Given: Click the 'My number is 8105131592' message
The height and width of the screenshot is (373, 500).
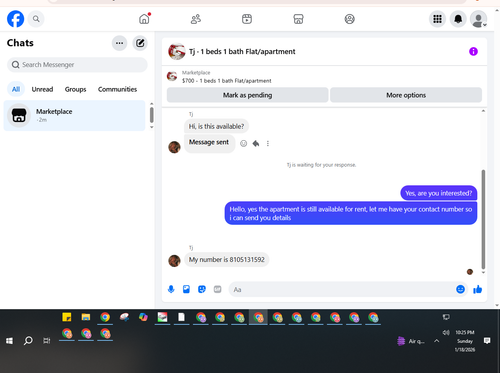Looking at the screenshot, I should [227, 259].
